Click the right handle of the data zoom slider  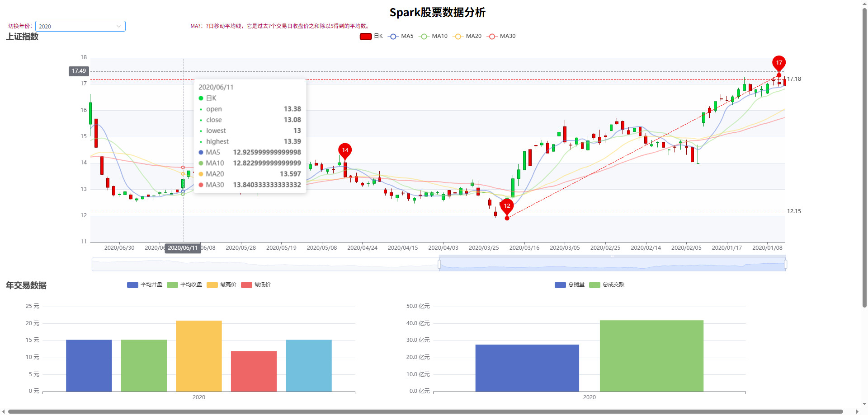(x=786, y=264)
